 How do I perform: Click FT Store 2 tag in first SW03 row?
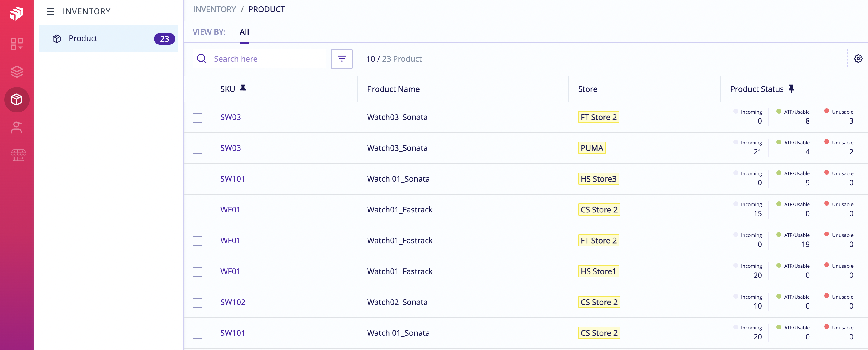point(598,117)
